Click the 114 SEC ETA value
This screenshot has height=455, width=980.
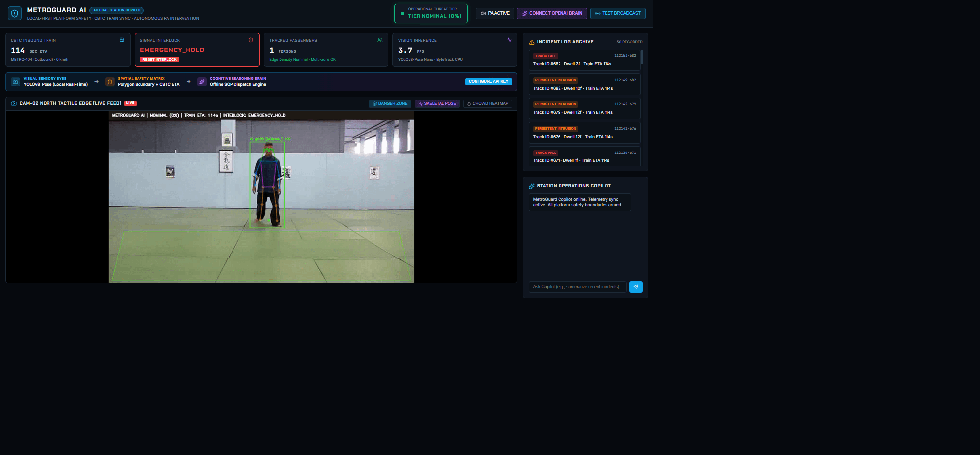tap(29, 51)
